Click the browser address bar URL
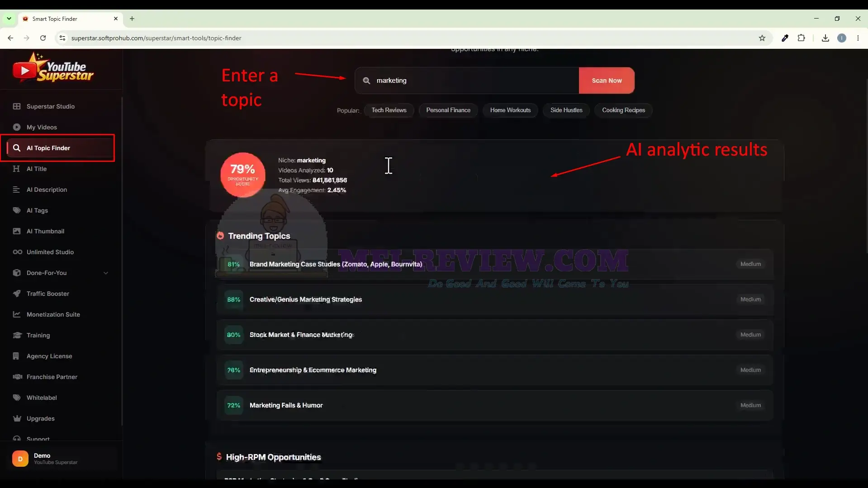Screen dimensions: 868x488 157,38
